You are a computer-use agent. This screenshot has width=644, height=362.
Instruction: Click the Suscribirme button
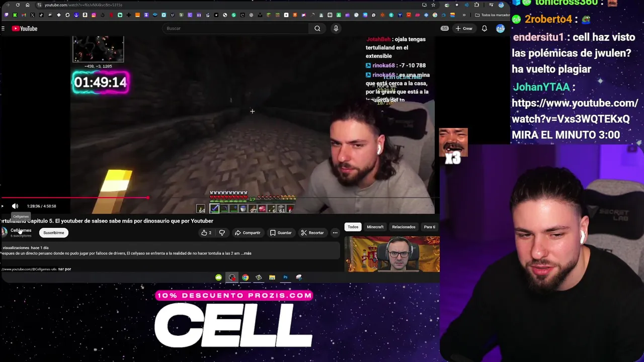pos(53,233)
